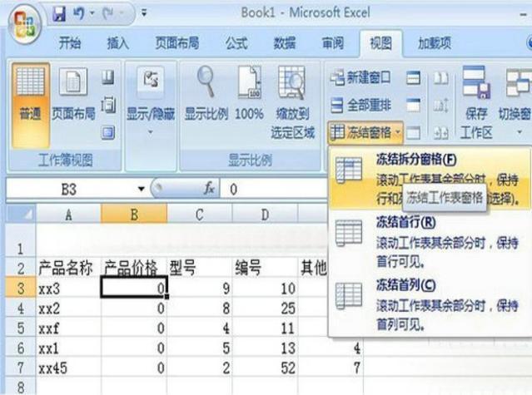
Task: Select row 2 header
Action: pos(20,268)
